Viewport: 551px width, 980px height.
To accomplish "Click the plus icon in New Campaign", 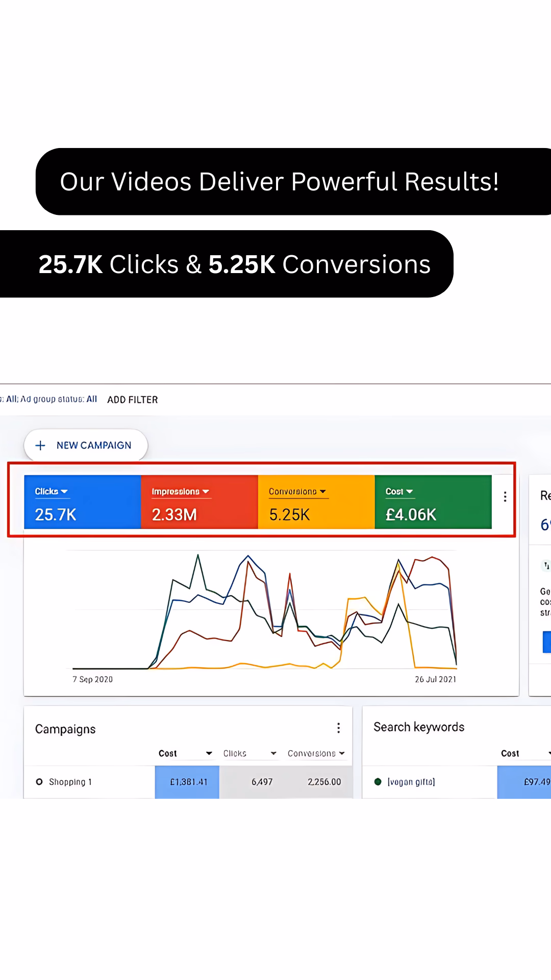I will coord(40,446).
